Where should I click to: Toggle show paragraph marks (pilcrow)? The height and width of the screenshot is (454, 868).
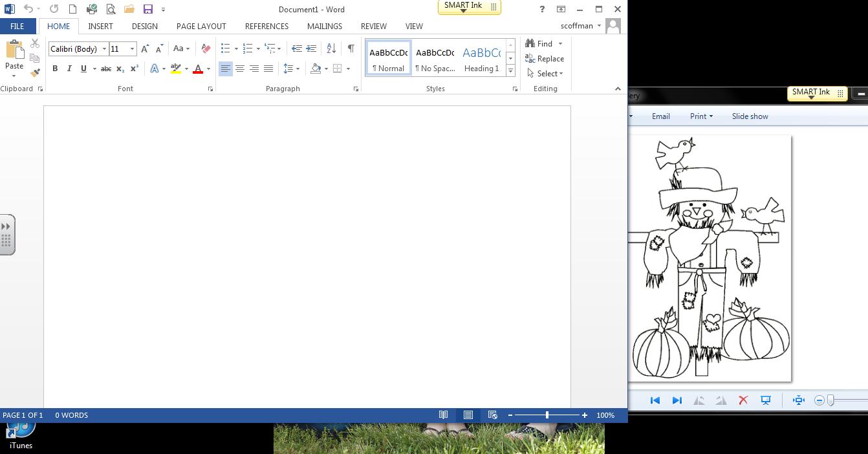[x=351, y=49]
